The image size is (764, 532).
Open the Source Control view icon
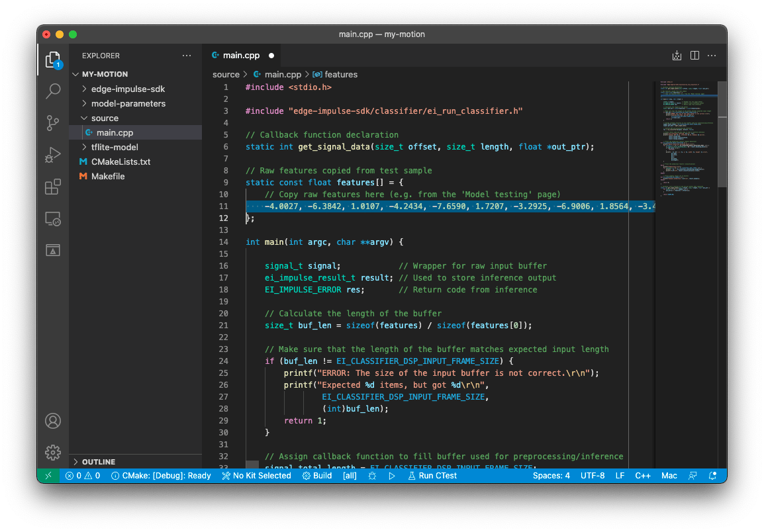52,123
